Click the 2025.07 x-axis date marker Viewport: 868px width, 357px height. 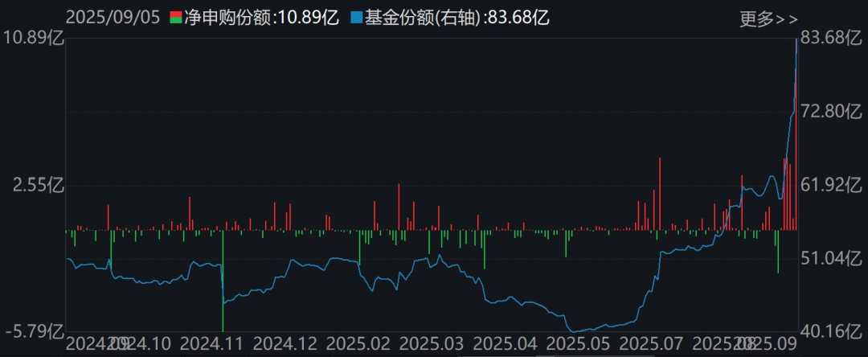(x=650, y=343)
